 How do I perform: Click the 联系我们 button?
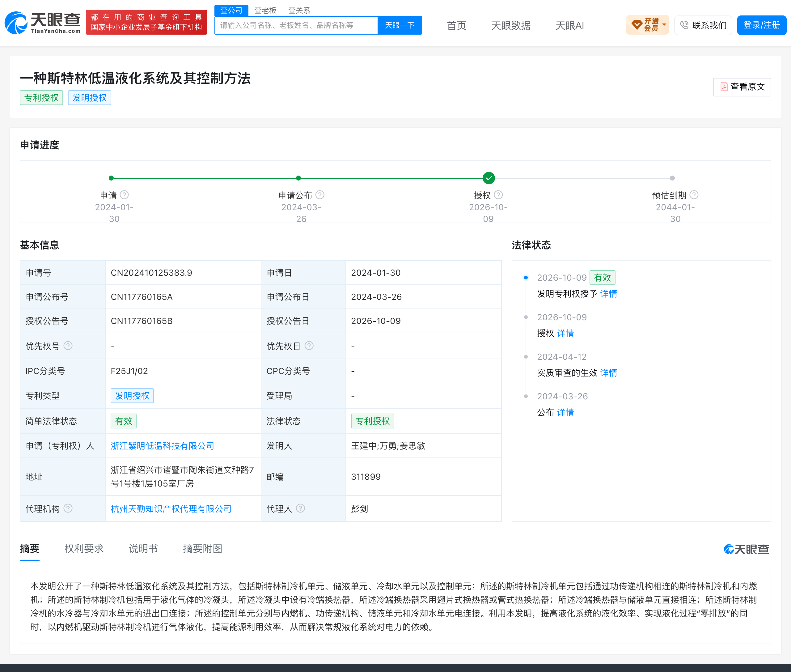703,25
